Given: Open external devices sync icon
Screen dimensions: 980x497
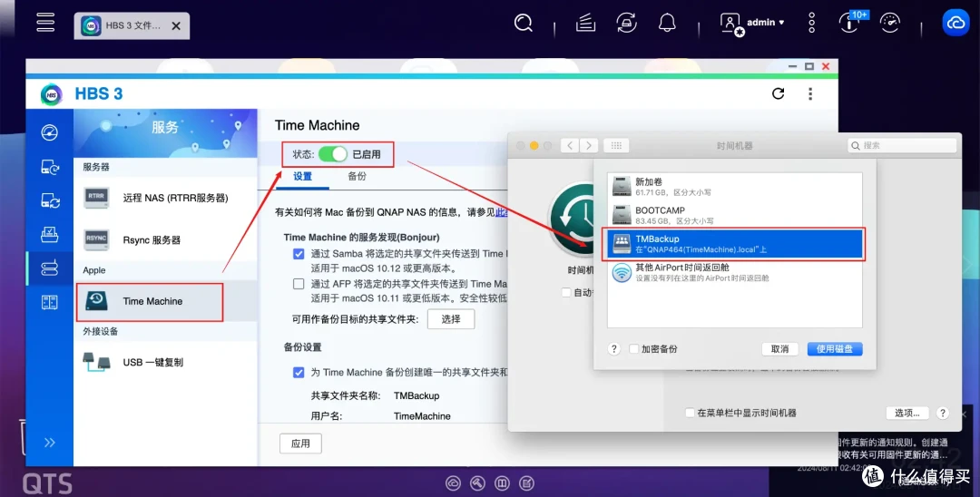Looking at the screenshot, I should click(626, 23).
